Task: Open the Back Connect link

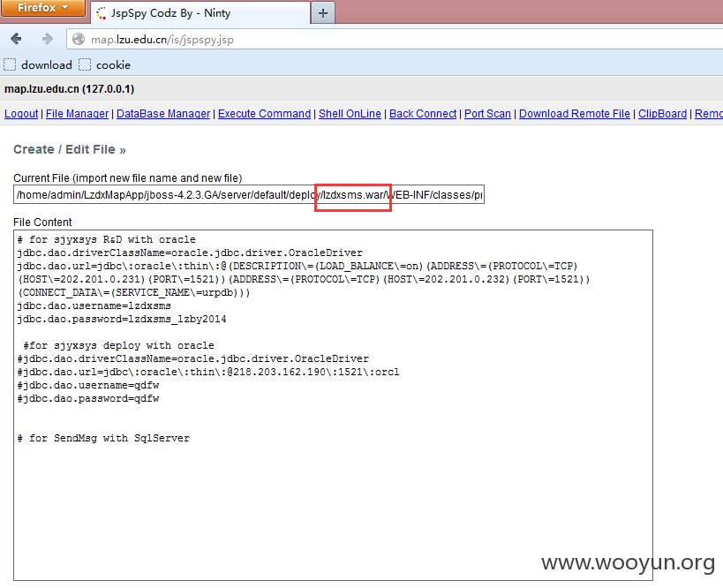Action: point(423,114)
